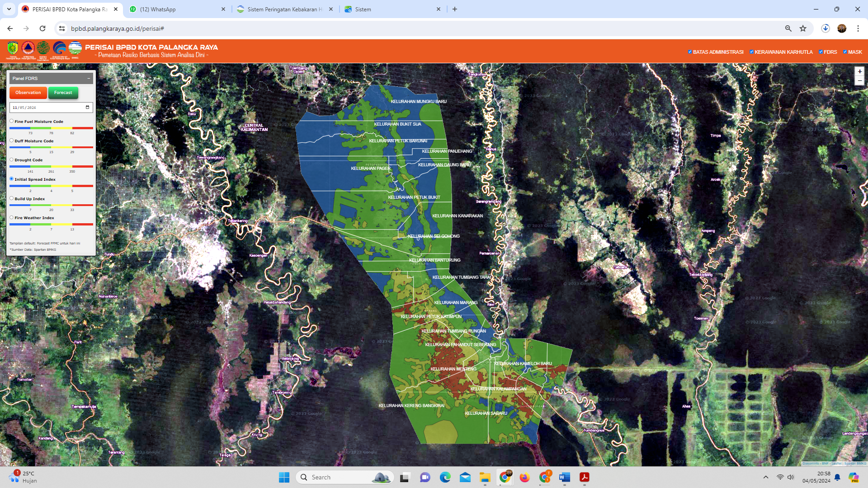Viewport: 868px width, 488px height.
Task: Toggle BATAS ADMINISTRASI layer checkbox
Action: tap(690, 52)
